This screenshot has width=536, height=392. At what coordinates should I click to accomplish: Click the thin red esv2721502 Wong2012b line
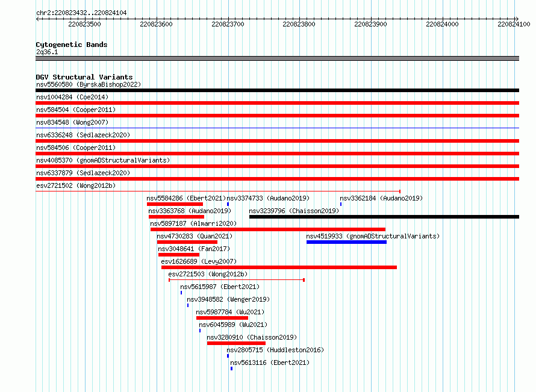point(218,191)
